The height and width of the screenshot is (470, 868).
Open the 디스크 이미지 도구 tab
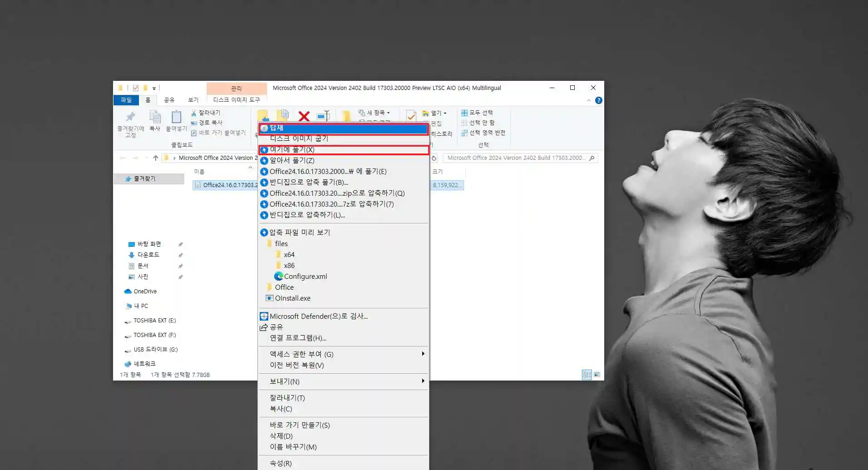[237, 100]
